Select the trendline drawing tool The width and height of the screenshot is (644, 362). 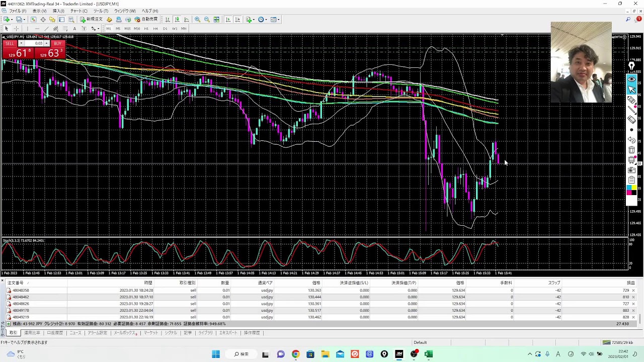pyautogui.click(x=46, y=29)
